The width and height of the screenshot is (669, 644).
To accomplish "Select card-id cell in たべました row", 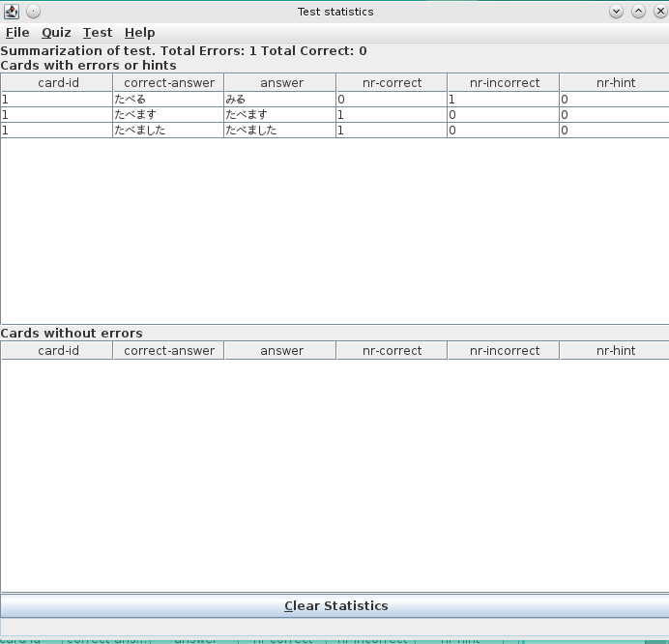I will tap(57, 130).
